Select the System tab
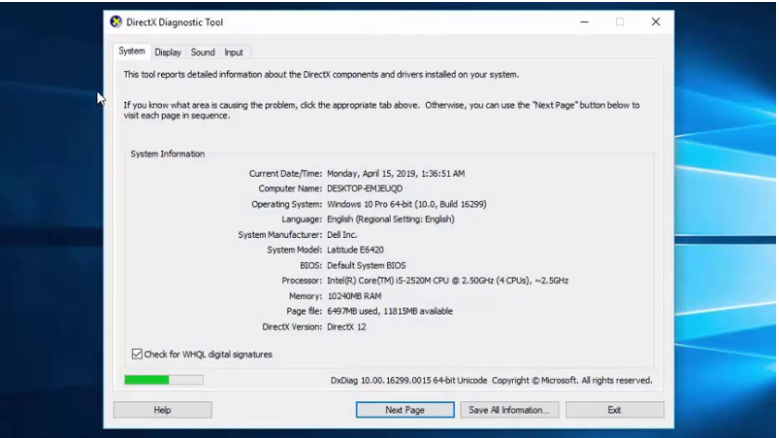 tap(132, 51)
